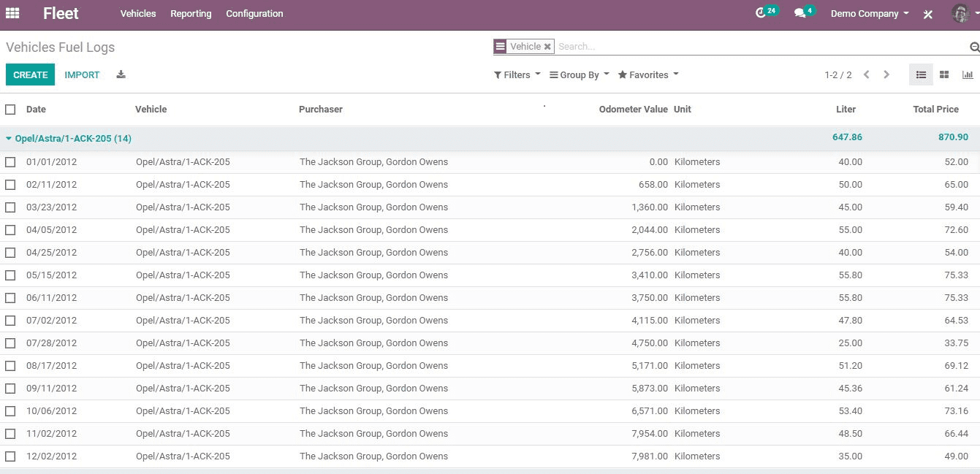This screenshot has width=980, height=474.
Task: Open the apps grid menu icon
Action: pyautogui.click(x=12, y=13)
